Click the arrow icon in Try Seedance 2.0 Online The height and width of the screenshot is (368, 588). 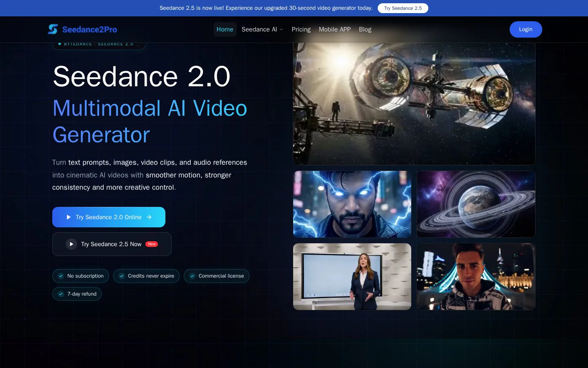[149, 217]
